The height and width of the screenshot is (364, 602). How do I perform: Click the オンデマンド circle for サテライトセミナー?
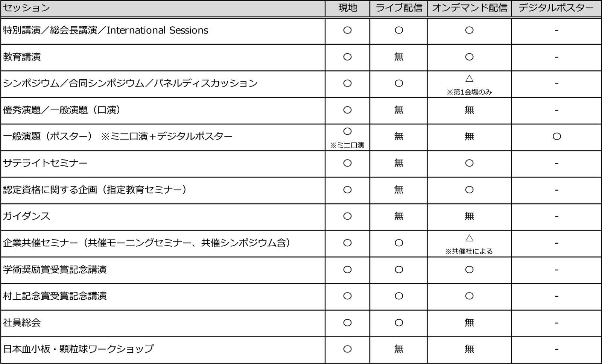coord(469,163)
